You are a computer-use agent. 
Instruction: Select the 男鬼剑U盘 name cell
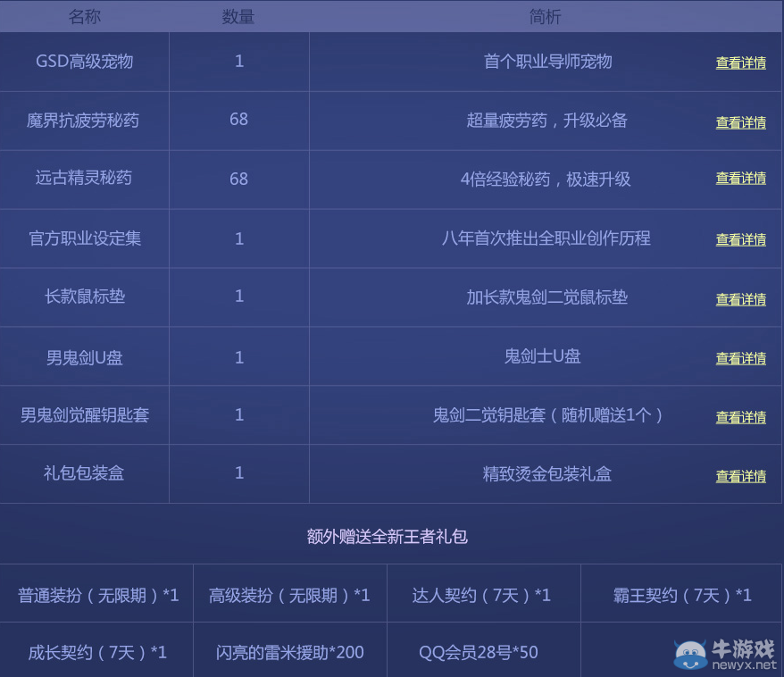pyautogui.click(x=85, y=357)
